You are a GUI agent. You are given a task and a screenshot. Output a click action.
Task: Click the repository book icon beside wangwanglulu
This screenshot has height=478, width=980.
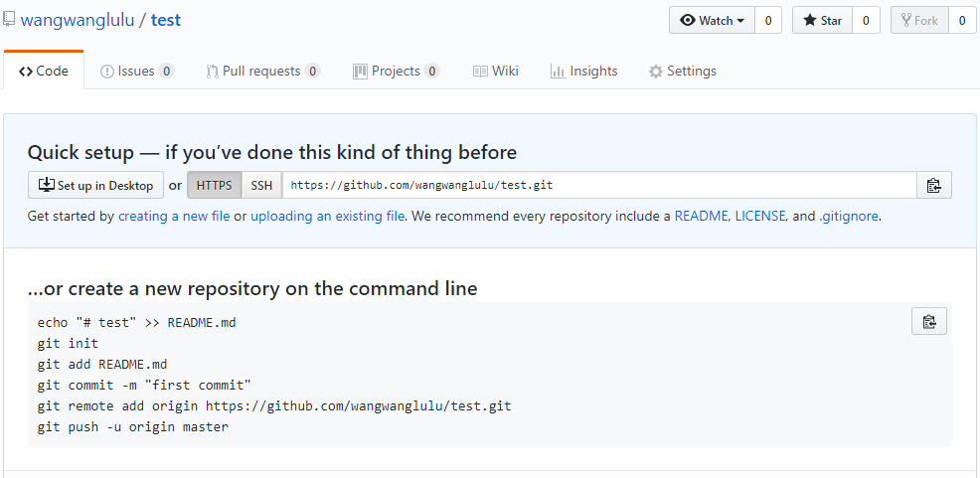pos(9,19)
